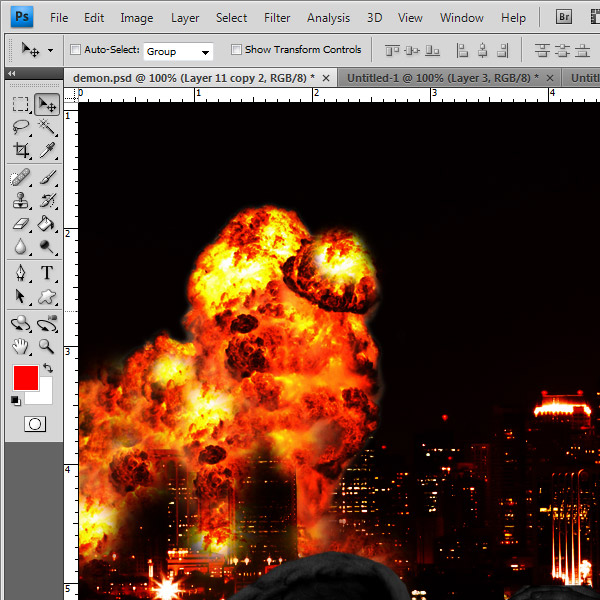Align vertical centers of layers
This screenshot has height=600, width=600.
coord(412,50)
